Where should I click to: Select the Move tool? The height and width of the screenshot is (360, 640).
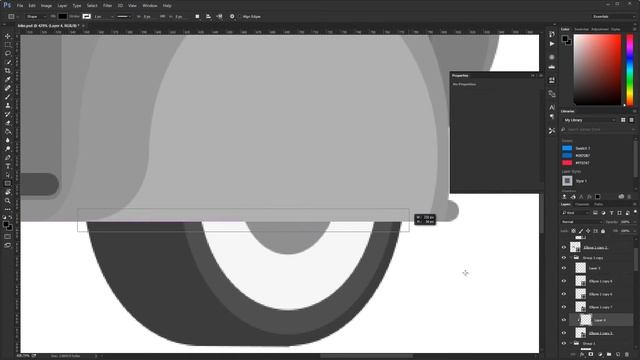pos(8,36)
